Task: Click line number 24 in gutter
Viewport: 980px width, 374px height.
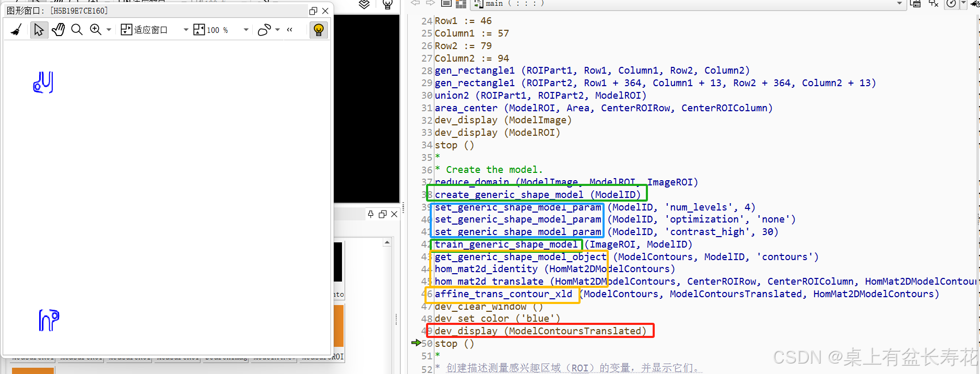Action: click(427, 21)
